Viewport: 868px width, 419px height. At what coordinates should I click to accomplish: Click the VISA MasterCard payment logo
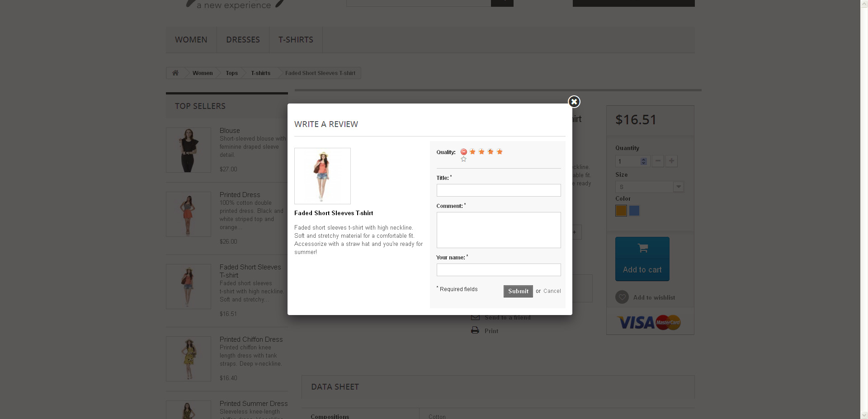click(x=649, y=322)
